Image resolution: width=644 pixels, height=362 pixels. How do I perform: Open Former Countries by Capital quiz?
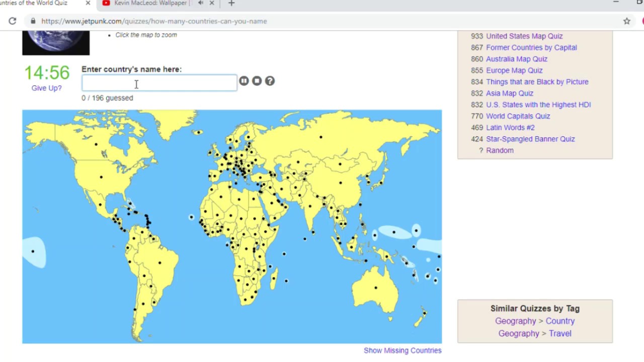click(x=531, y=48)
